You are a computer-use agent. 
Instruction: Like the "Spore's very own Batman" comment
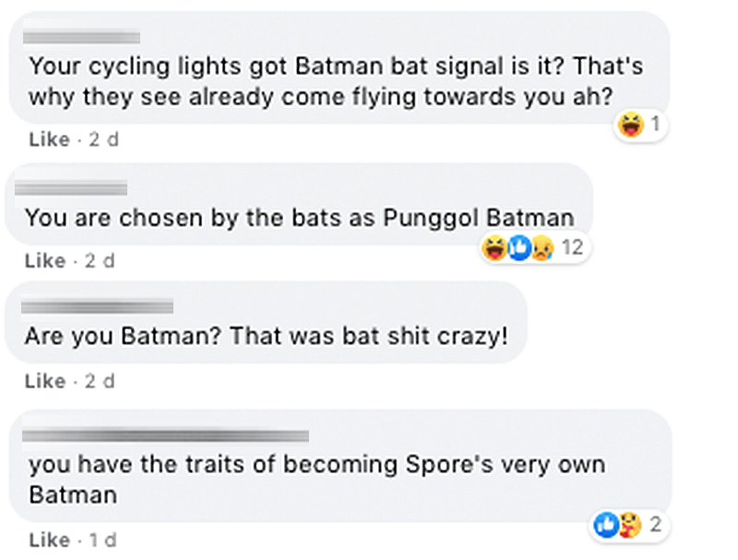(x=49, y=540)
